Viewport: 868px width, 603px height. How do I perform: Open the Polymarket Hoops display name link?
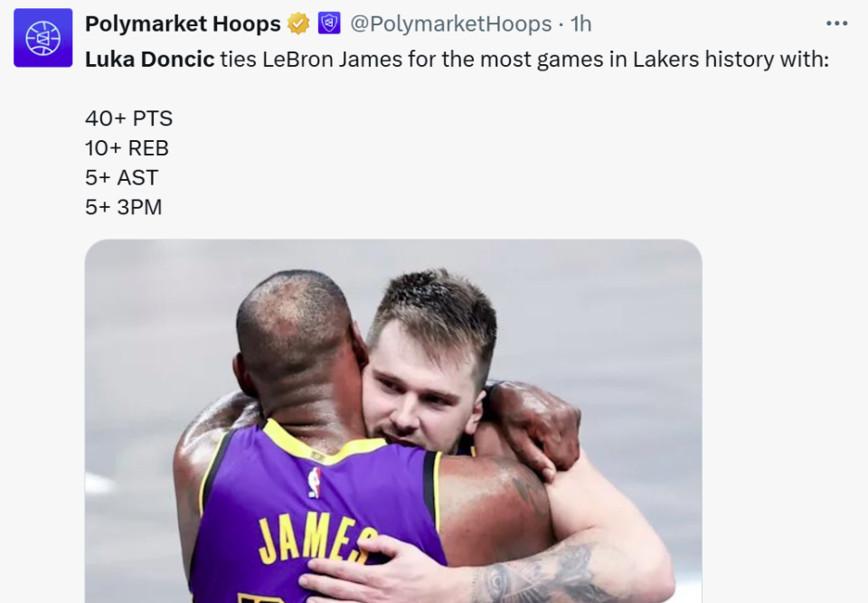183,24
